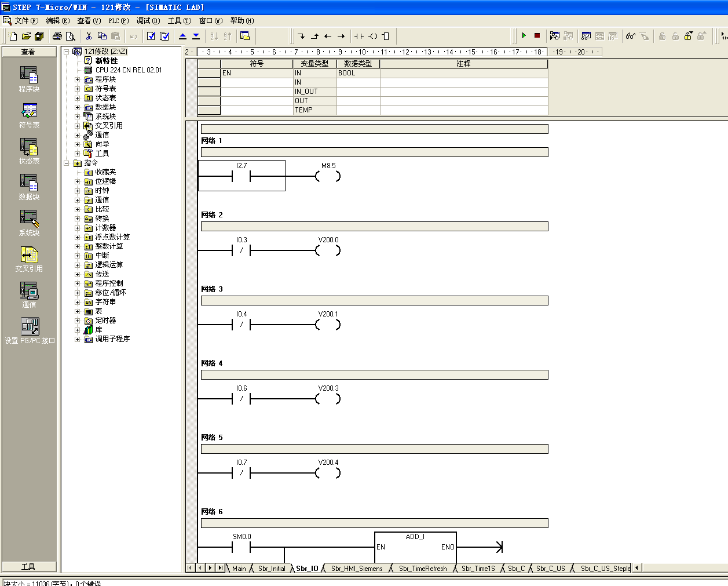Click the Print icon in toolbar
The image size is (728, 586).
(x=57, y=36)
